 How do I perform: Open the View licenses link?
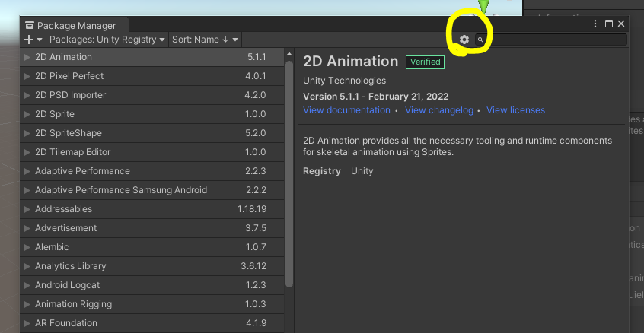click(515, 110)
